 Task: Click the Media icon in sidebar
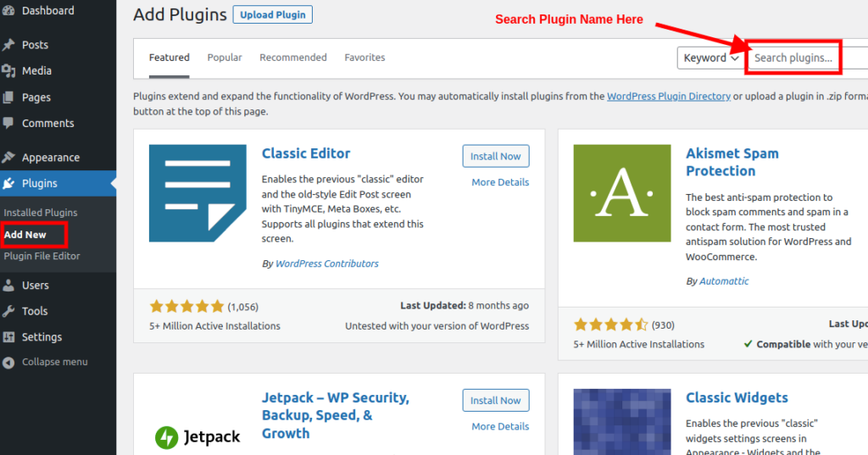[8, 71]
